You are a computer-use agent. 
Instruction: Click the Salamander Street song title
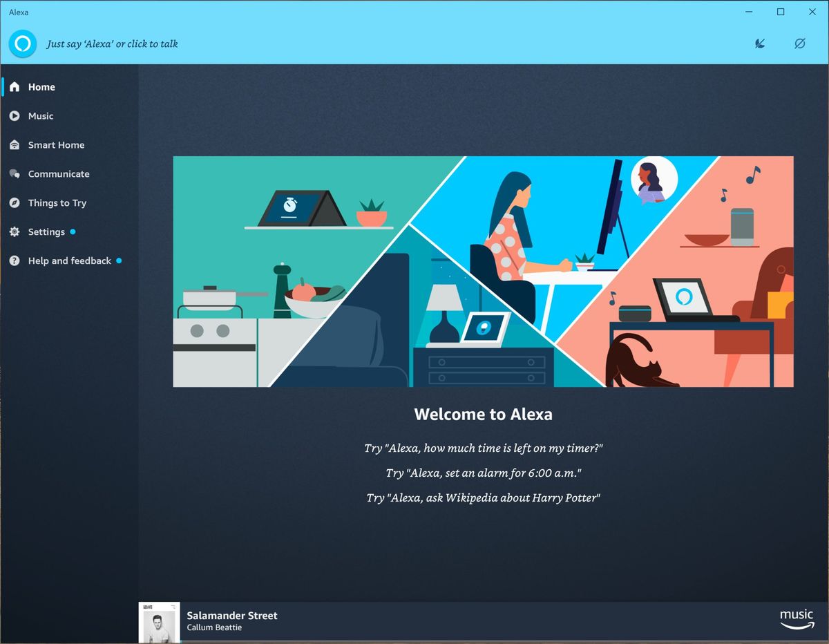tap(232, 616)
